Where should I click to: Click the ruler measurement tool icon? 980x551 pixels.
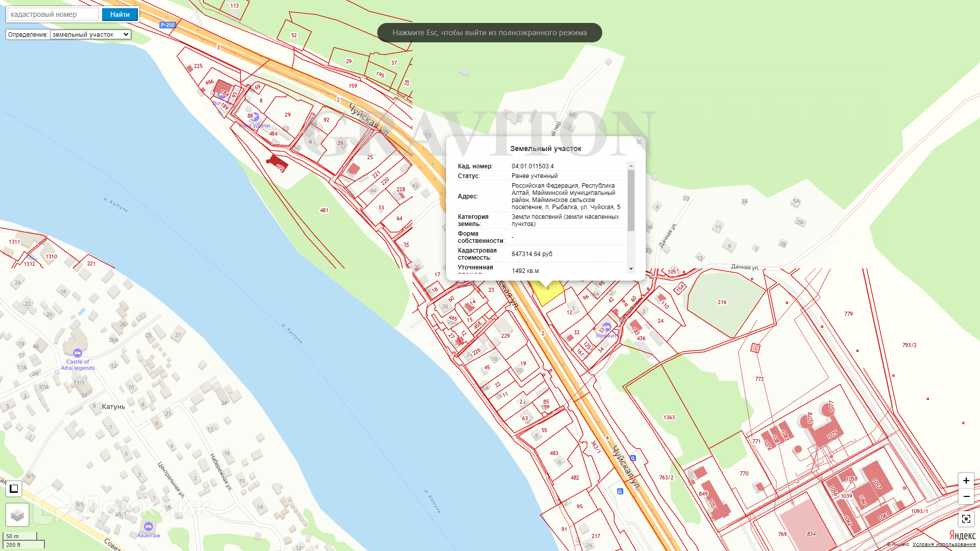click(x=14, y=489)
